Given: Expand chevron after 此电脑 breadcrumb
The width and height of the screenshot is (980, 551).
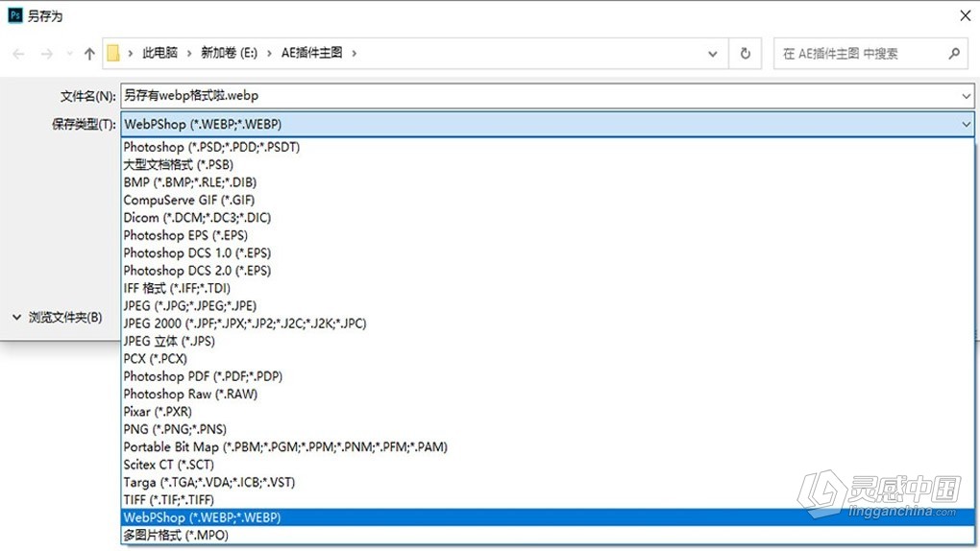Looking at the screenshot, I should (189, 54).
